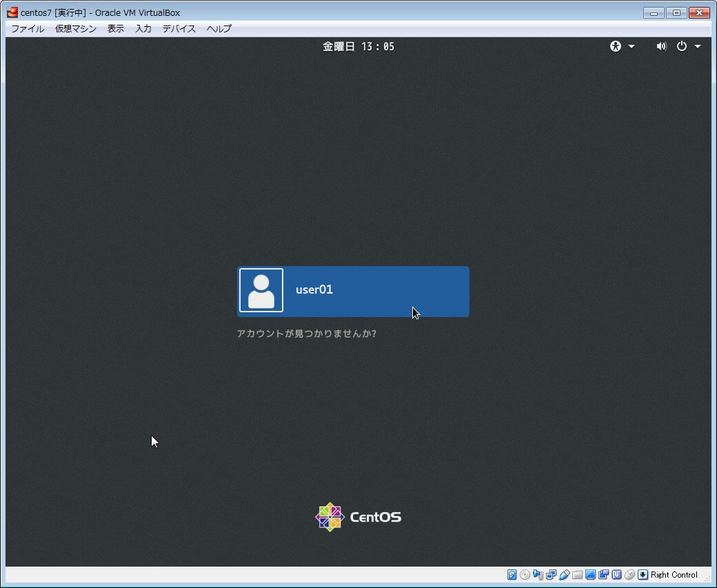Click the hard disk activity indicator icon
This screenshot has height=588, width=717.
click(x=512, y=575)
